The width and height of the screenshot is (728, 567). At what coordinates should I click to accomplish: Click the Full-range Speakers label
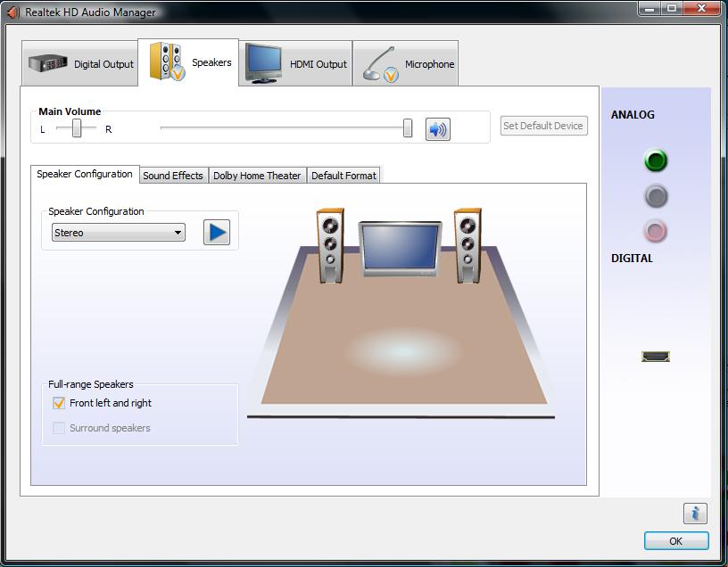(90, 384)
